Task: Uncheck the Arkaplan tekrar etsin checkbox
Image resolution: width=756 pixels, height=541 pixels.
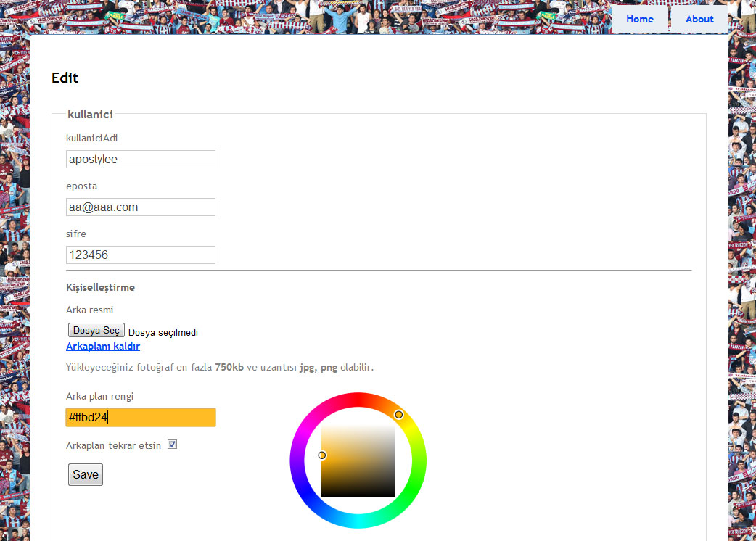Action: tap(173, 445)
